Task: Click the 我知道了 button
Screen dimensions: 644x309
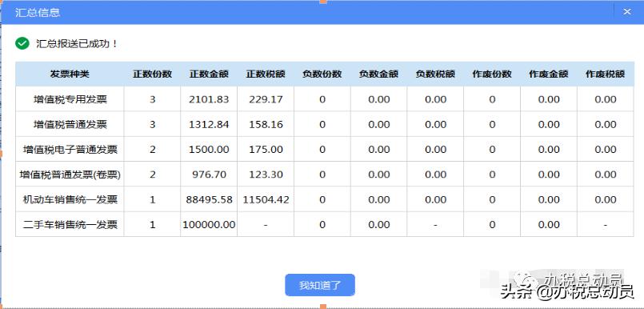Action: click(319, 285)
